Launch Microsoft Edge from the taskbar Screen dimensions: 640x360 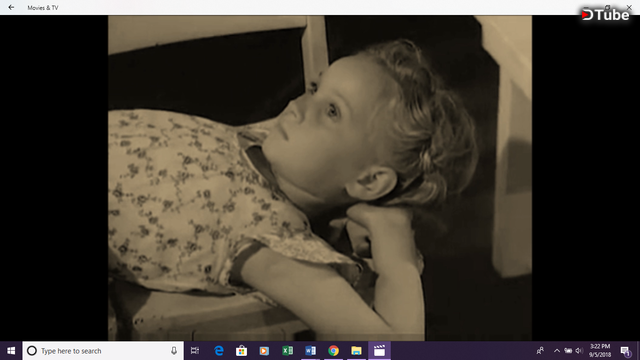[219, 351]
